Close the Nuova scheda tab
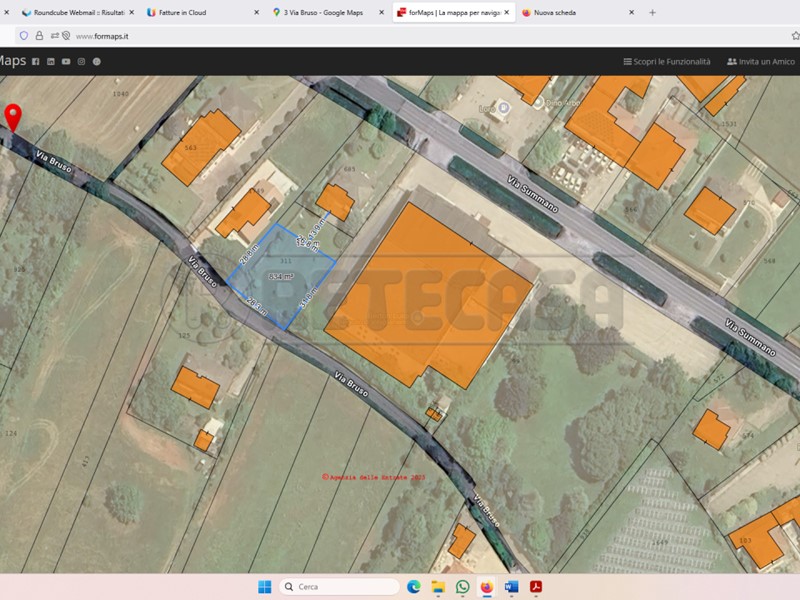The height and width of the screenshot is (600, 800). 631,13
